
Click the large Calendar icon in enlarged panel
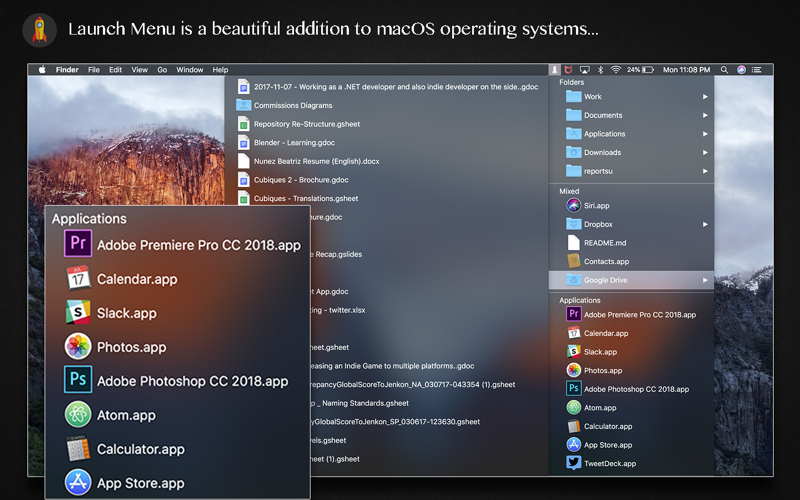78,278
